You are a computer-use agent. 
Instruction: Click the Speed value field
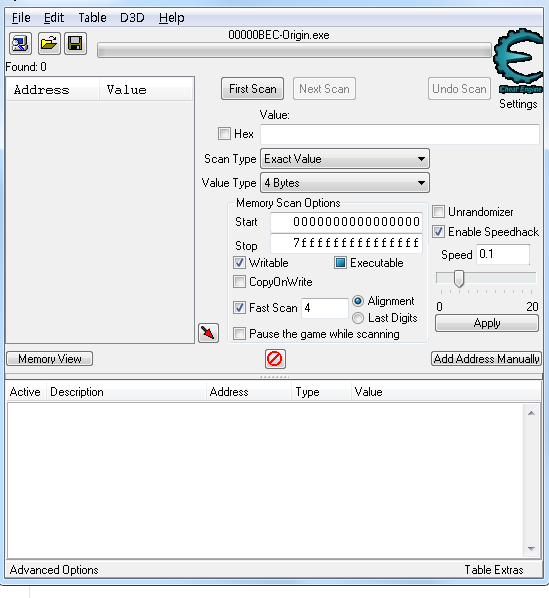click(503, 254)
